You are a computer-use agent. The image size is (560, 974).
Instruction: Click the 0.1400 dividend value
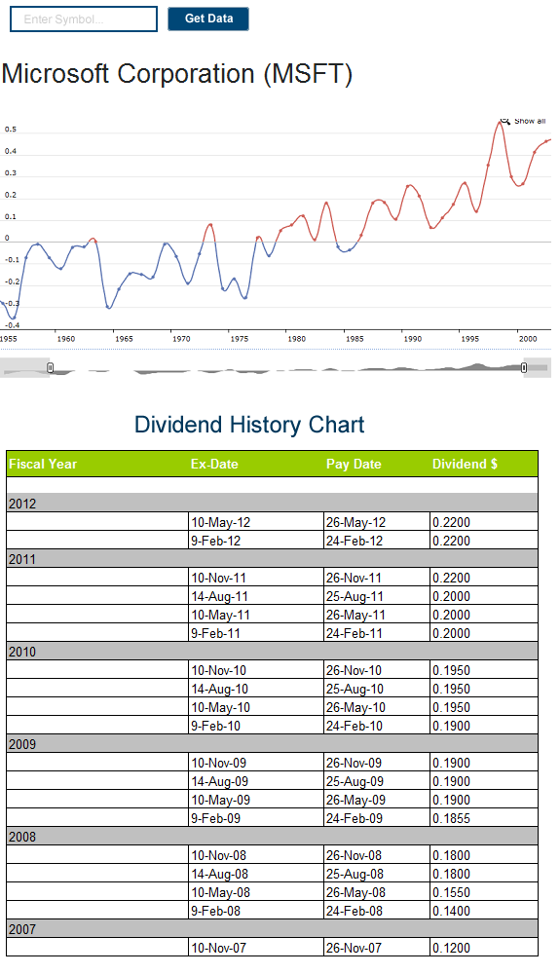click(x=451, y=912)
